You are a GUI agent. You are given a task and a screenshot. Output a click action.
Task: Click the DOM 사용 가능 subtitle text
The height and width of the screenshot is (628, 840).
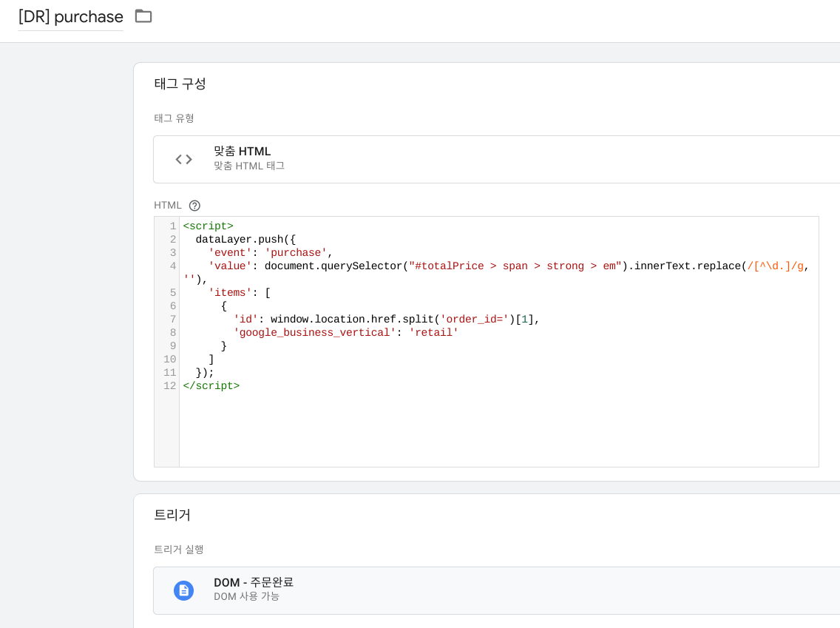[x=246, y=596]
